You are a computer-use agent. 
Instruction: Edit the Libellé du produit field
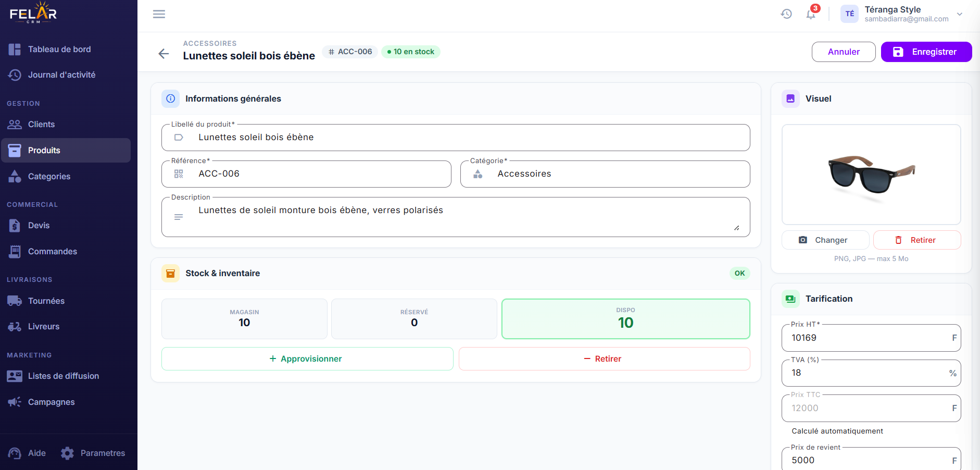[456, 138]
